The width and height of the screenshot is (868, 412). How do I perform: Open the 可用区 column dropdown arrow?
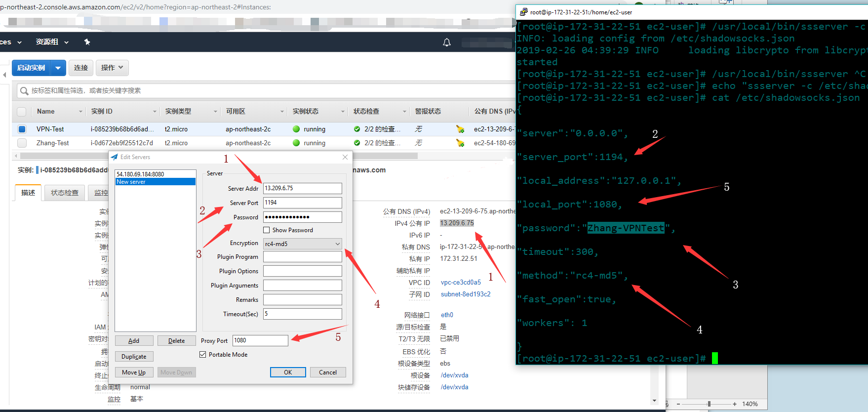click(282, 112)
